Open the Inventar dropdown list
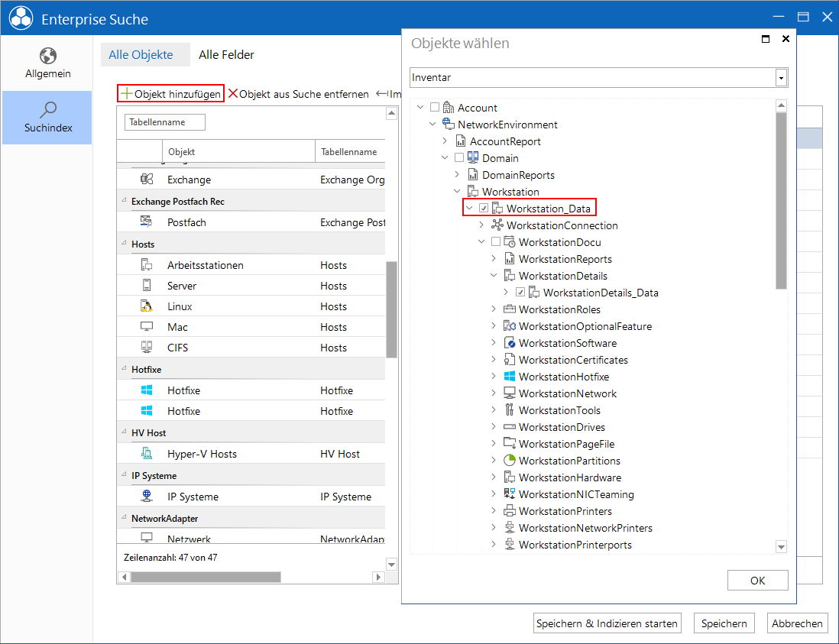This screenshot has width=839, height=644. (781, 78)
